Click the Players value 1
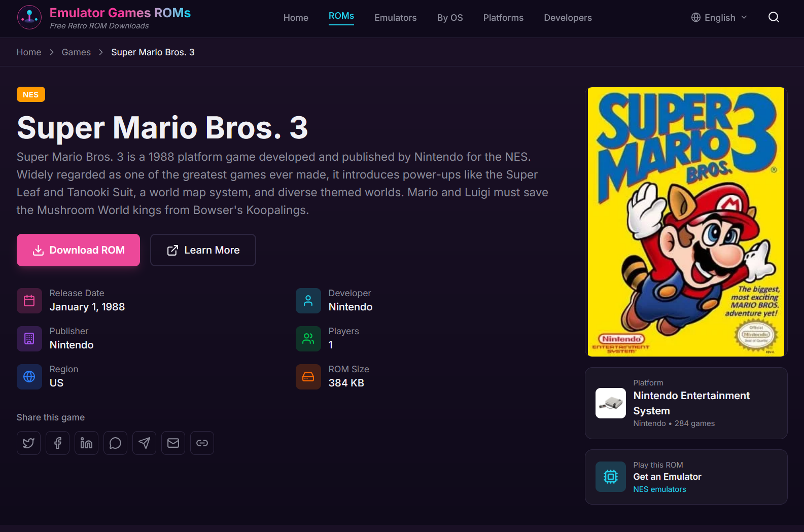804x532 pixels. (331, 345)
